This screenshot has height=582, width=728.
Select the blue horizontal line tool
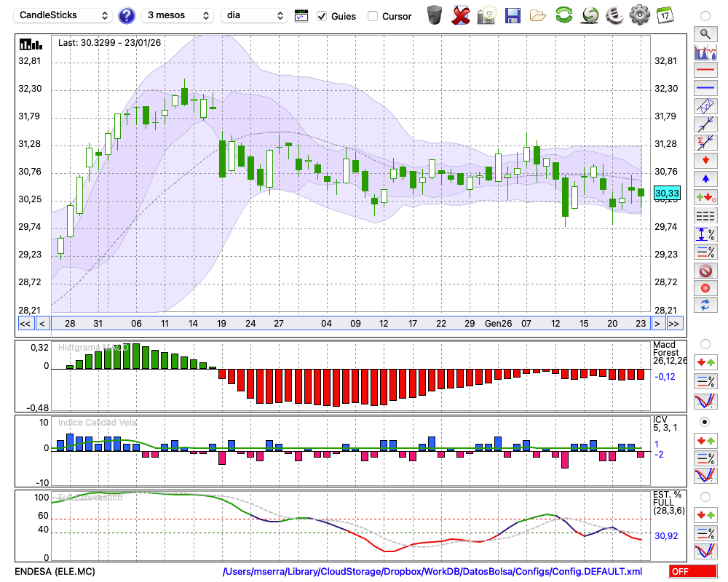[x=705, y=88]
